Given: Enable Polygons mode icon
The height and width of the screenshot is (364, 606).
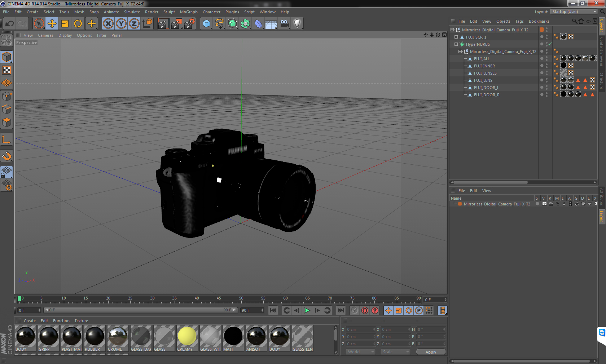Looking at the screenshot, I should coord(6,123).
